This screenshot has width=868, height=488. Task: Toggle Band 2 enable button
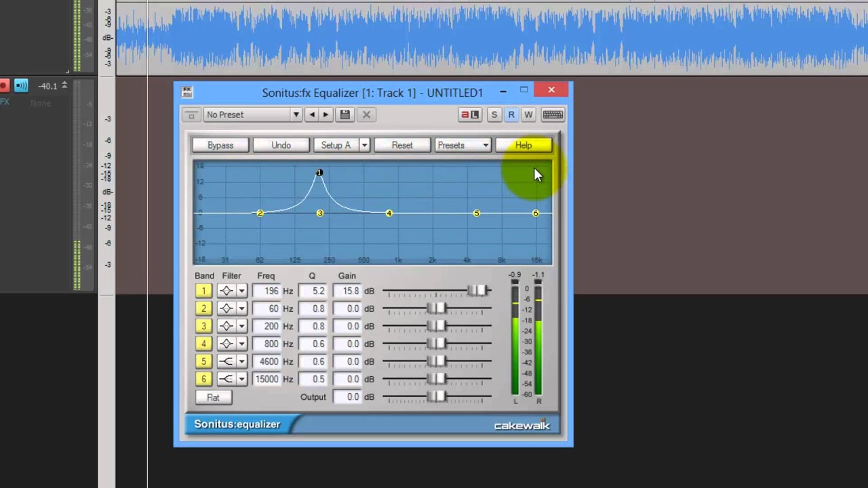[x=203, y=308]
